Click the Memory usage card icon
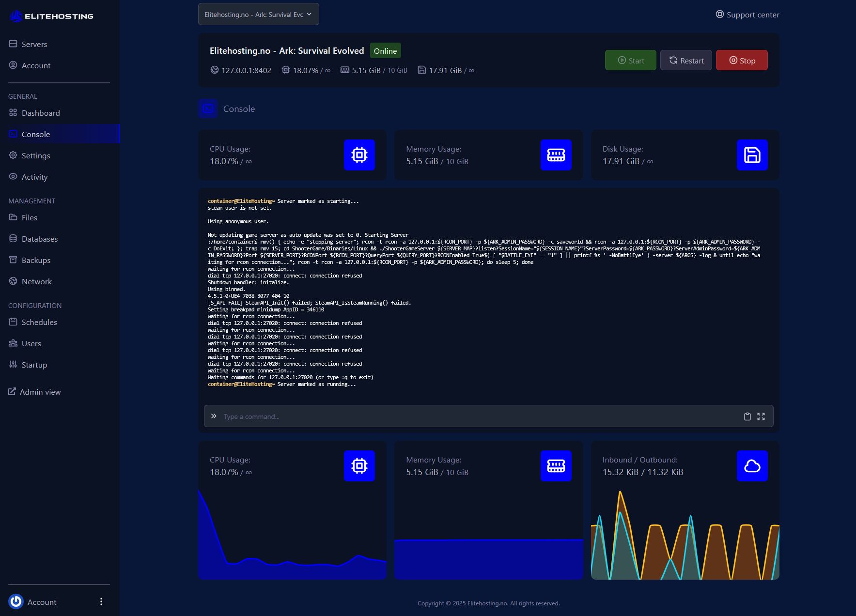The height and width of the screenshot is (616, 856). [556, 155]
